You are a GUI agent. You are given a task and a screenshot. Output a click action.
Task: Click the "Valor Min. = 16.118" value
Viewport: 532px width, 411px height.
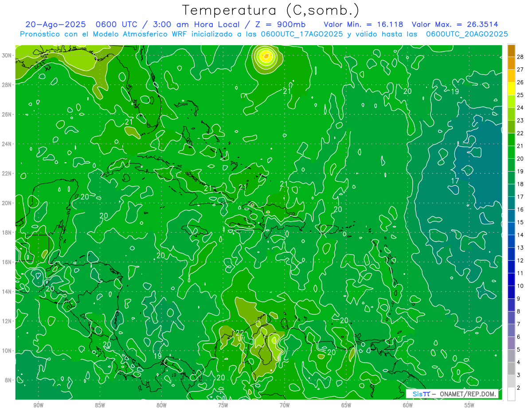[x=364, y=24]
